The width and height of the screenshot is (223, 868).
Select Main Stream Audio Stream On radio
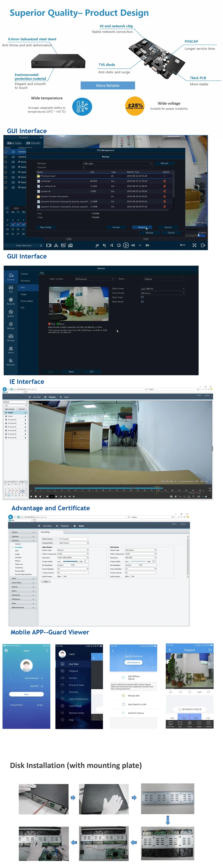58,577
